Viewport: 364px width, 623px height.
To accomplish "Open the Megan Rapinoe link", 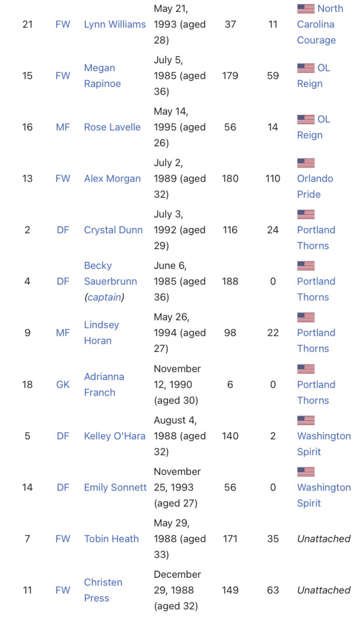I will click(102, 76).
